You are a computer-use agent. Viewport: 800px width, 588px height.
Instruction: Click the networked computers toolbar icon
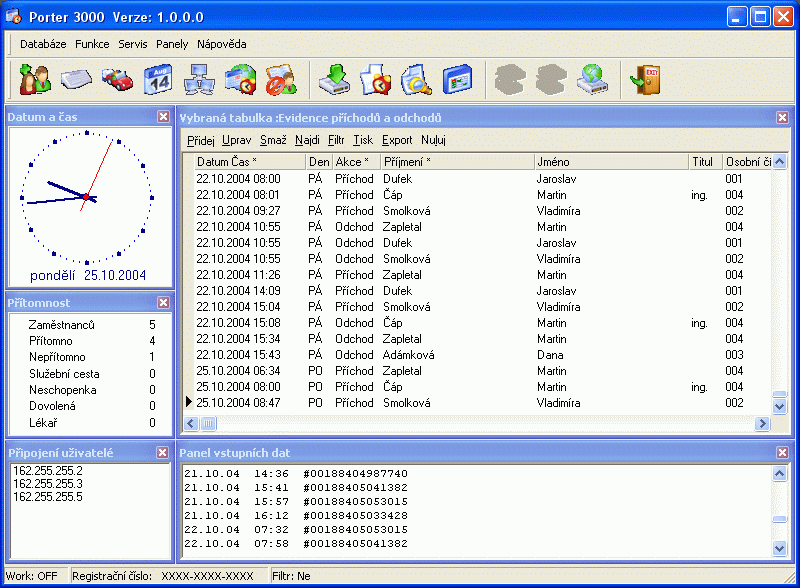click(199, 80)
